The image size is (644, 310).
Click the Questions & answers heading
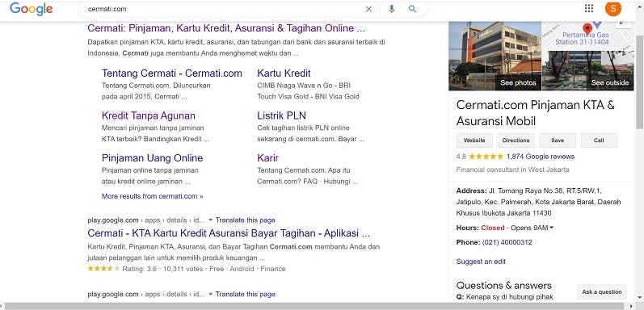pos(504,285)
